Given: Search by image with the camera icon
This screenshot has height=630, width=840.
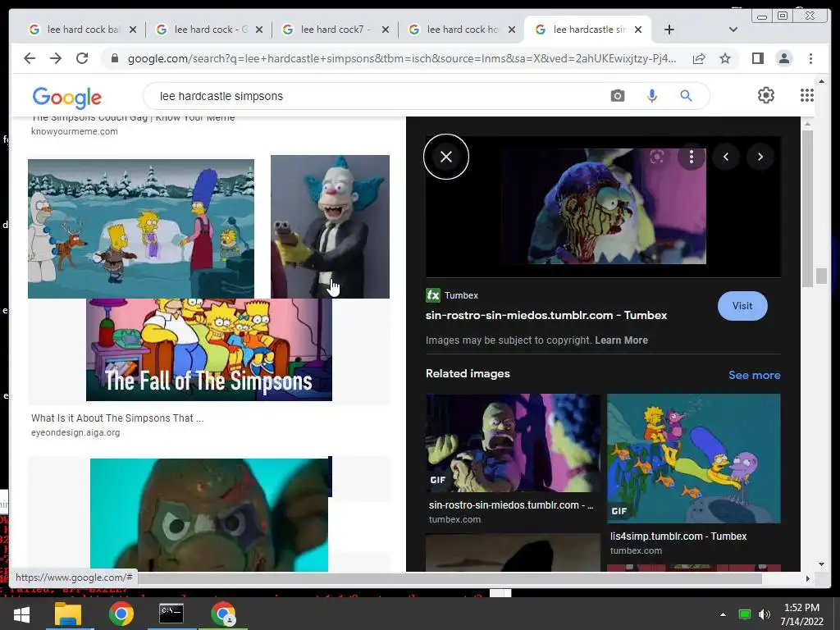Looking at the screenshot, I should click(x=617, y=96).
